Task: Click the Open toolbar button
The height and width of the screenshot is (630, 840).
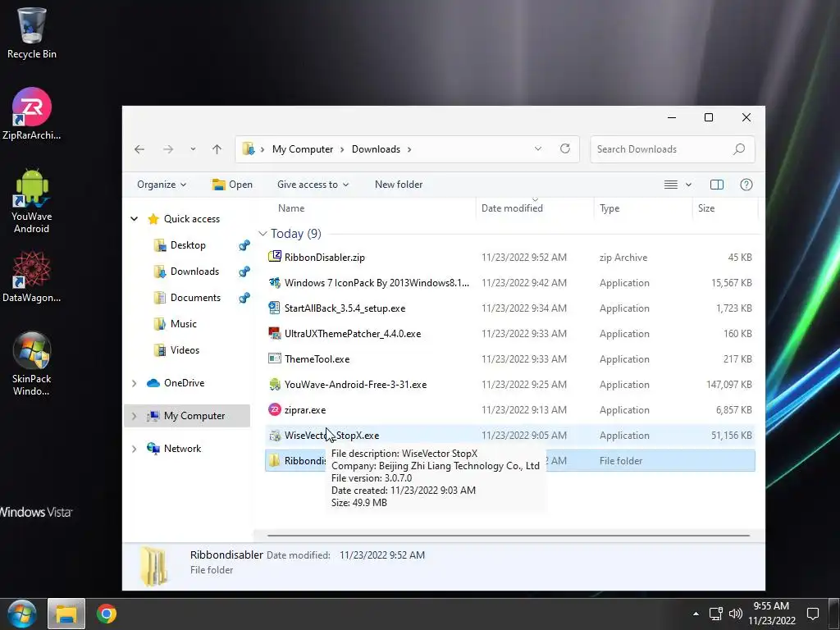Action: (x=232, y=185)
